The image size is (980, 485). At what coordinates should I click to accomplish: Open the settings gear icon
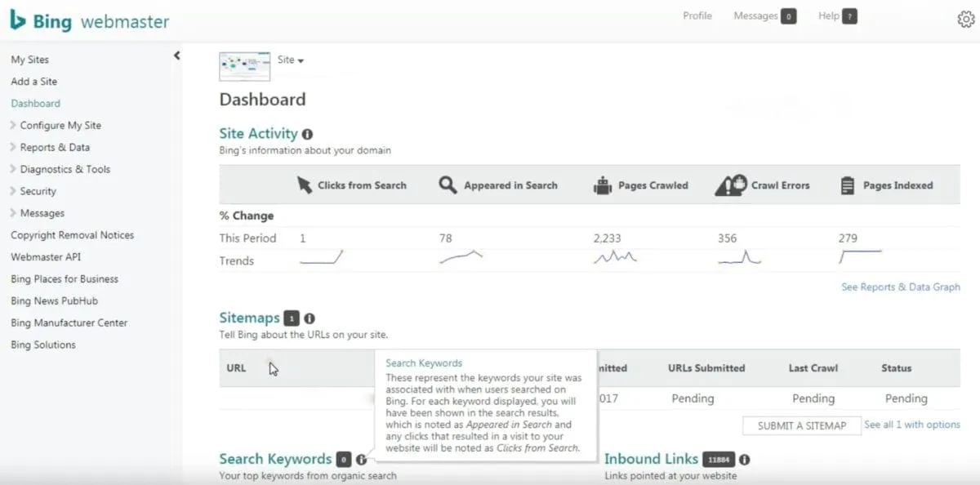tap(966, 18)
